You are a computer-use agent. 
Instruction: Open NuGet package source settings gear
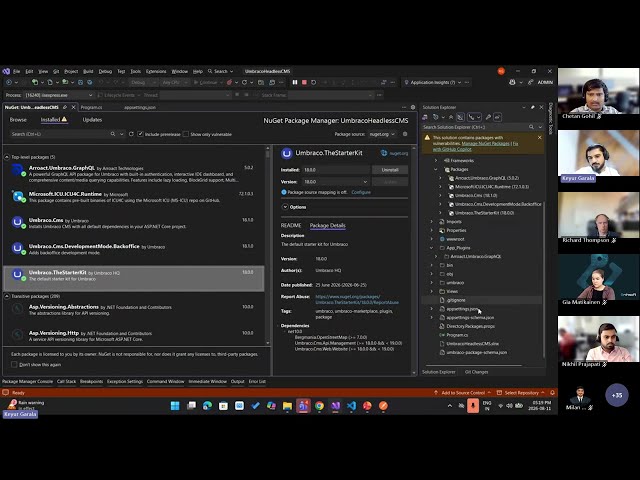pos(405,134)
